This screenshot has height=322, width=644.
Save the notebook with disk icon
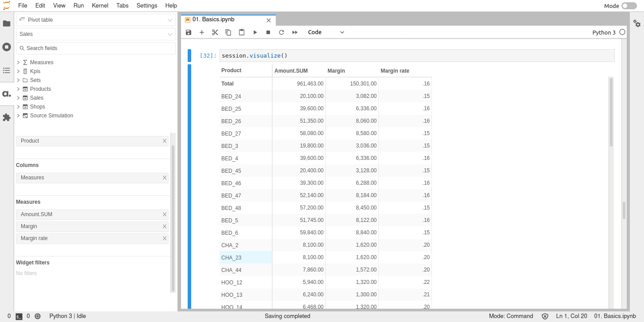pos(189,32)
